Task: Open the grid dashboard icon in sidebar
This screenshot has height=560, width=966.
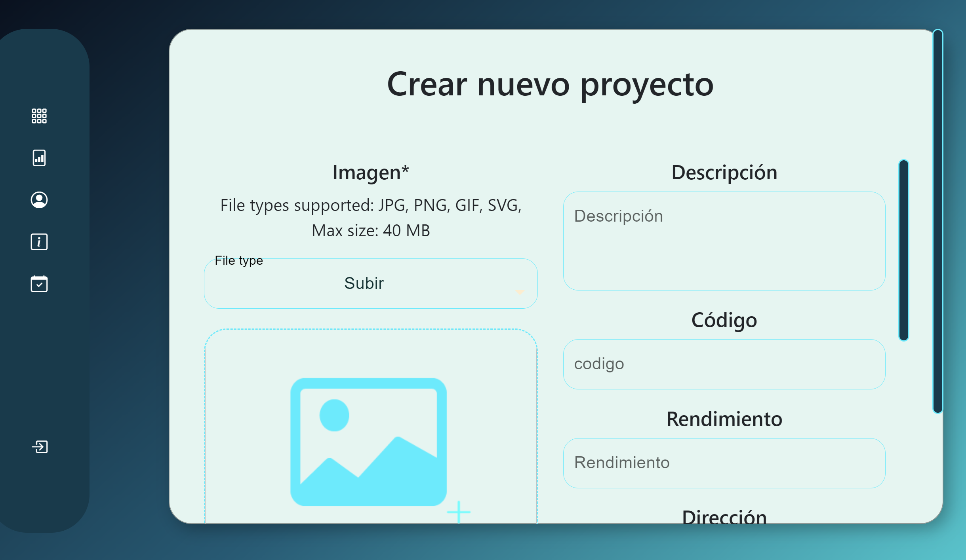Action: pyautogui.click(x=39, y=116)
